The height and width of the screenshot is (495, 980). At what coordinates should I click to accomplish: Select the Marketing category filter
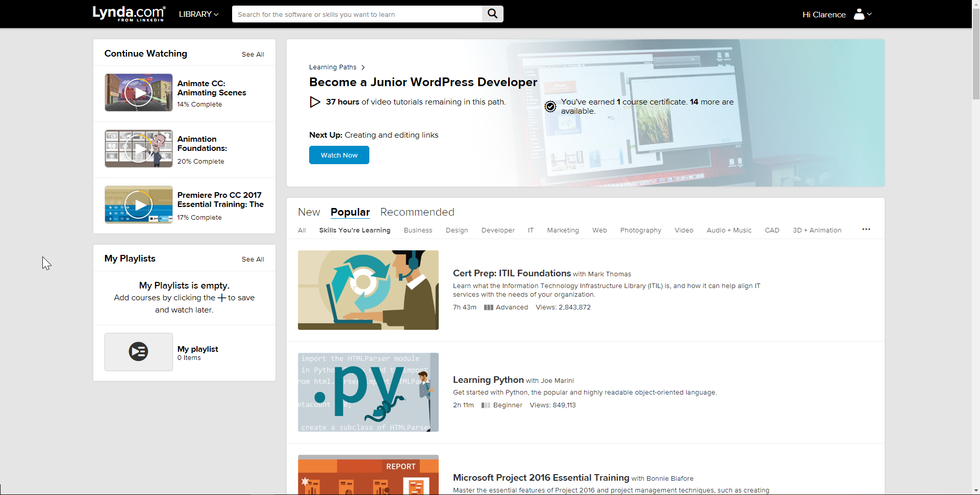point(563,230)
